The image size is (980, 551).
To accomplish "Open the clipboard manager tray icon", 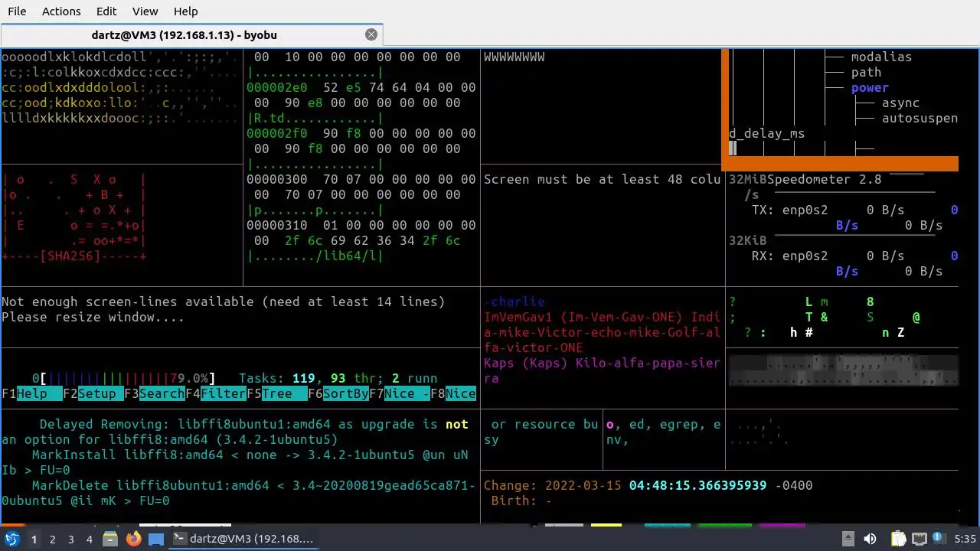I will coord(898,539).
